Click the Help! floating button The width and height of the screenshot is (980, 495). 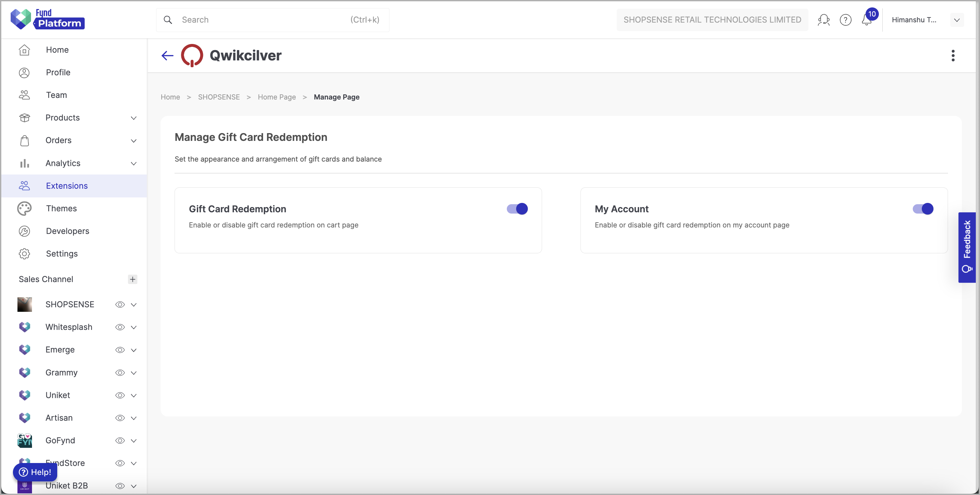(35, 472)
